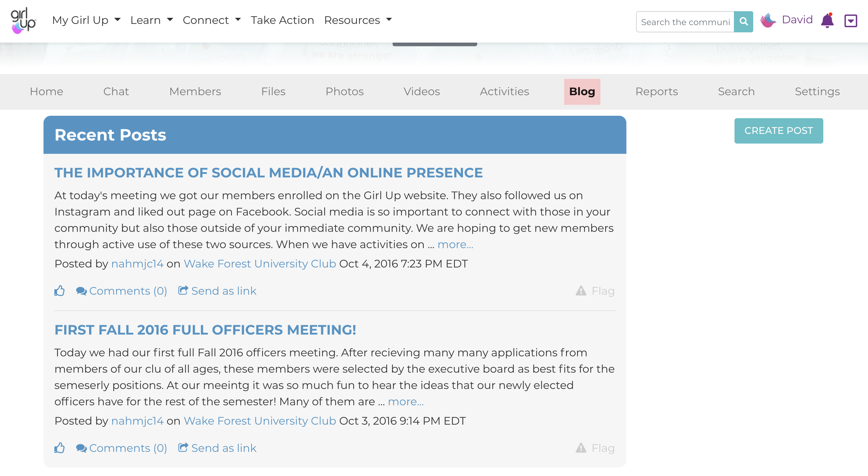Click the share icon beside Send as link on Social Media post

[x=183, y=290]
